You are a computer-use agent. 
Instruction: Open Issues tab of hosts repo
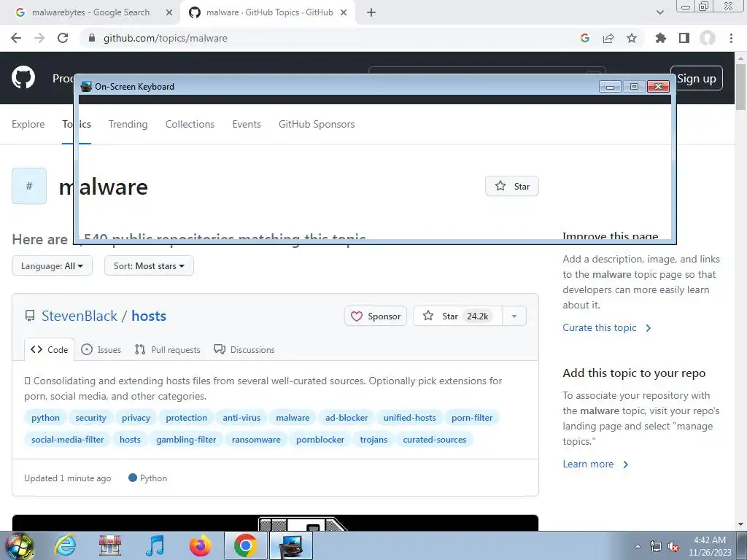tap(101, 349)
